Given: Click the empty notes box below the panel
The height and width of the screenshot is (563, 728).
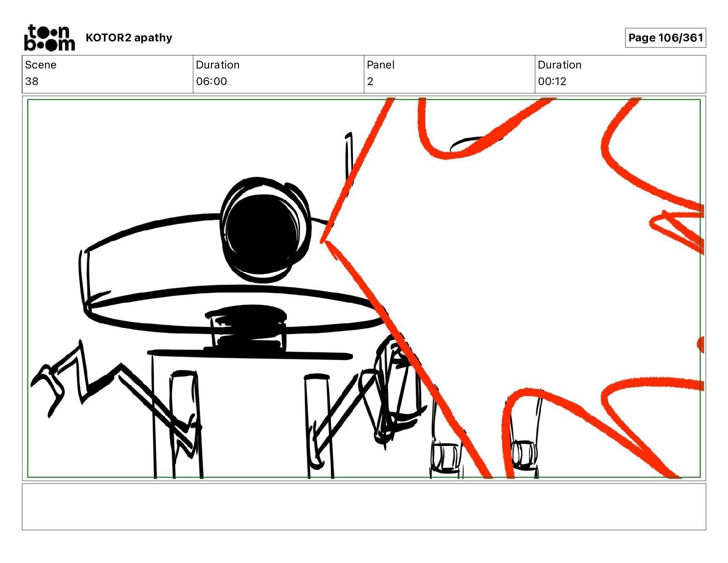Looking at the screenshot, I should [364, 506].
